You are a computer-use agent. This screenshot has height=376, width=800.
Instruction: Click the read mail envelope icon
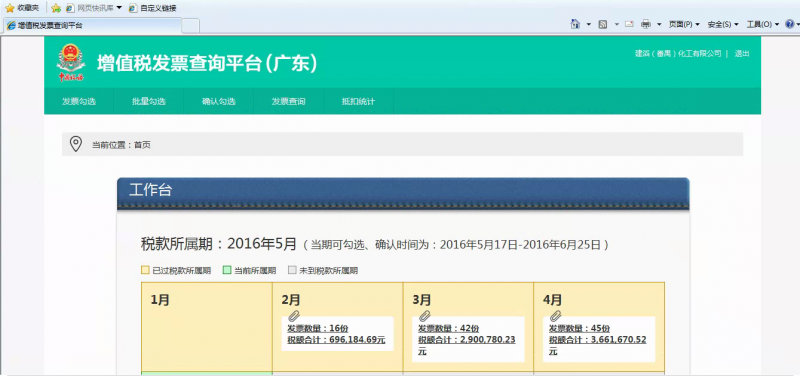click(629, 24)
